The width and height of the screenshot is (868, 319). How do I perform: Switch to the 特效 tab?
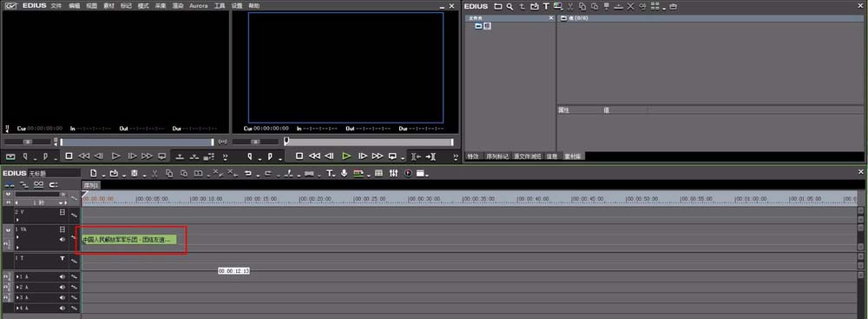point(472,156)
